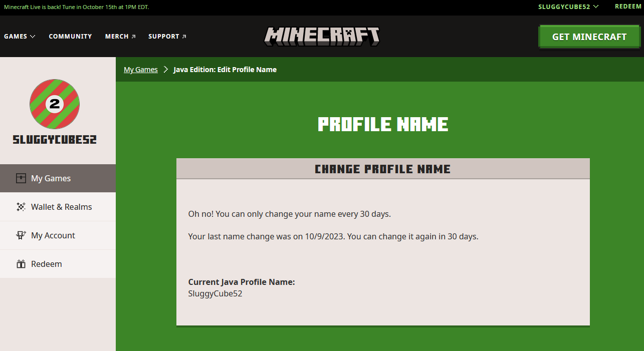Screen dimensions: 644x351
Task: Click the CHANGE PROFILE NAME panel header
Action: 383,169
